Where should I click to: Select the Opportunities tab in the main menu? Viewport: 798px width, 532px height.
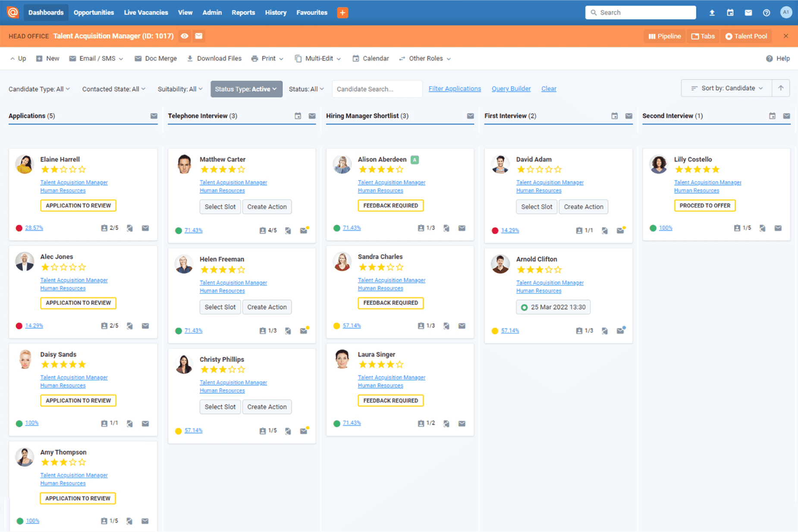point(93,13)
